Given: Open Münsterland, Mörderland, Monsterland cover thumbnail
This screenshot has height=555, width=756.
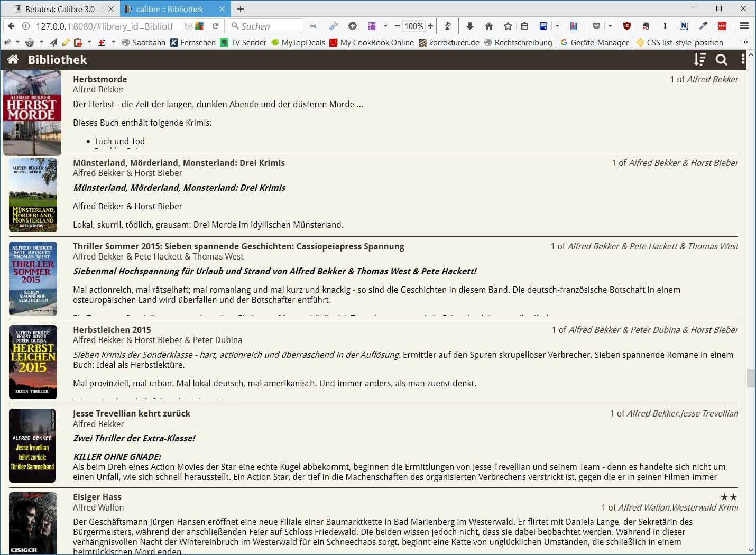Looking at the screenshot, I should 33,195.
